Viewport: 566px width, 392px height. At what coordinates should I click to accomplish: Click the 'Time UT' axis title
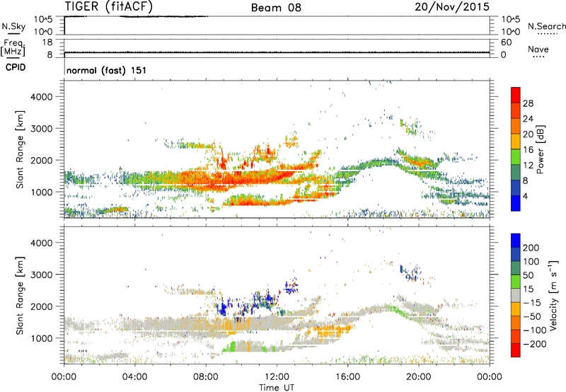pos(277,387)
